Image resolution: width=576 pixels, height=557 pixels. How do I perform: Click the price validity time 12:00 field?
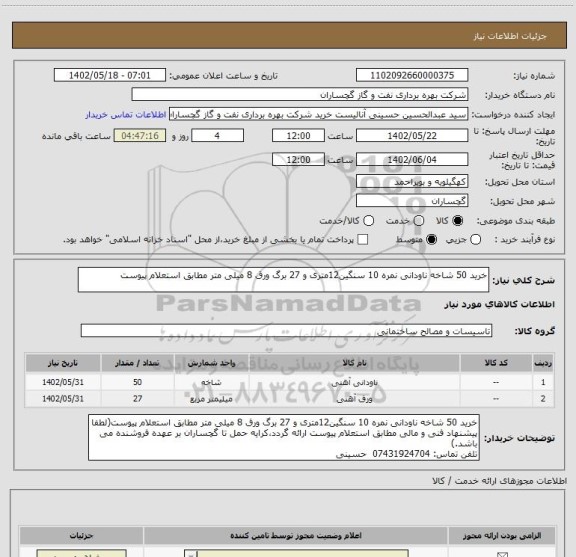pyautogui.click(x=298, y=159)
